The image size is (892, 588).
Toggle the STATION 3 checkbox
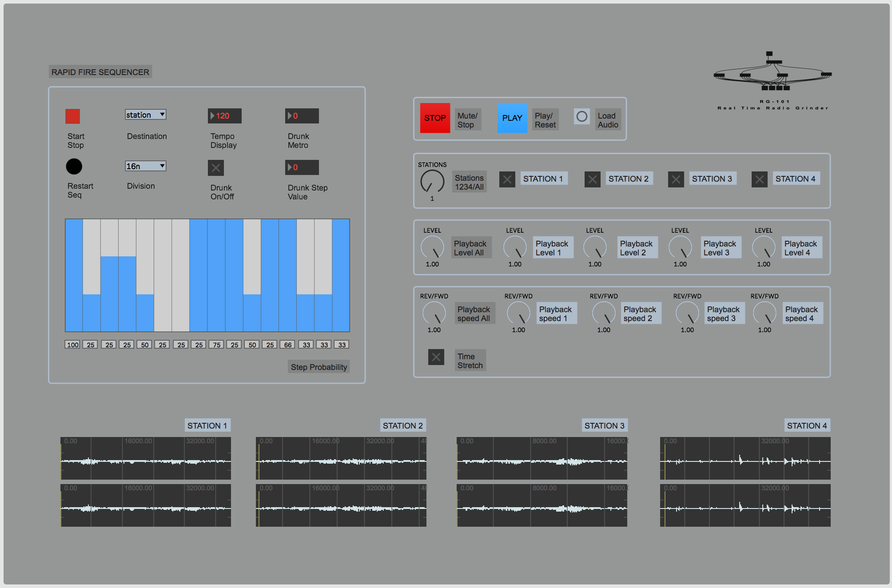pyautogui.click(x=676, y=179)
